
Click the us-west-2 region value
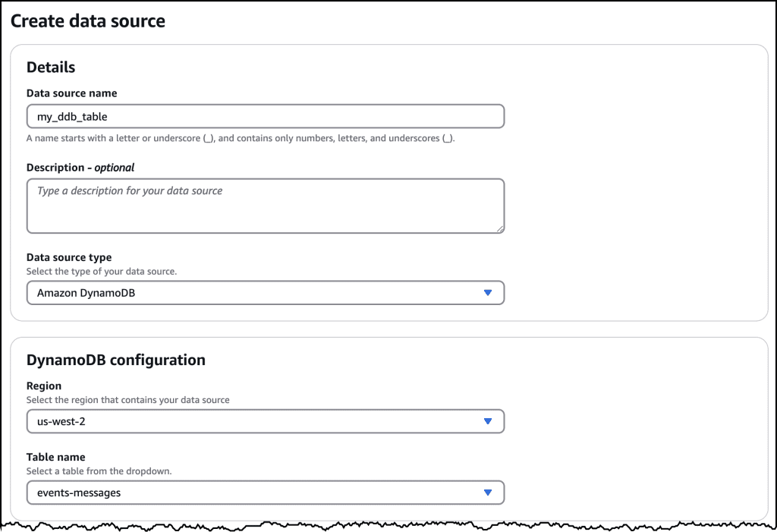coord(61,421)
